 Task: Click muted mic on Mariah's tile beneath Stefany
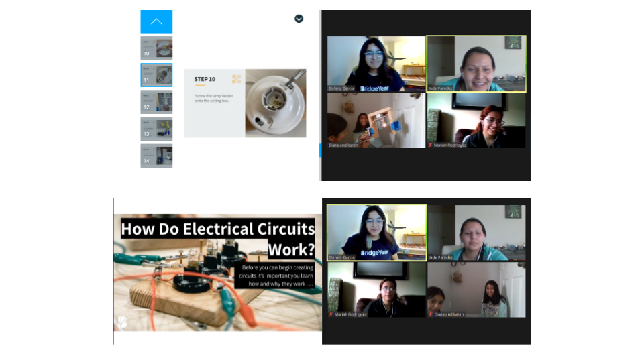(331, 314)
